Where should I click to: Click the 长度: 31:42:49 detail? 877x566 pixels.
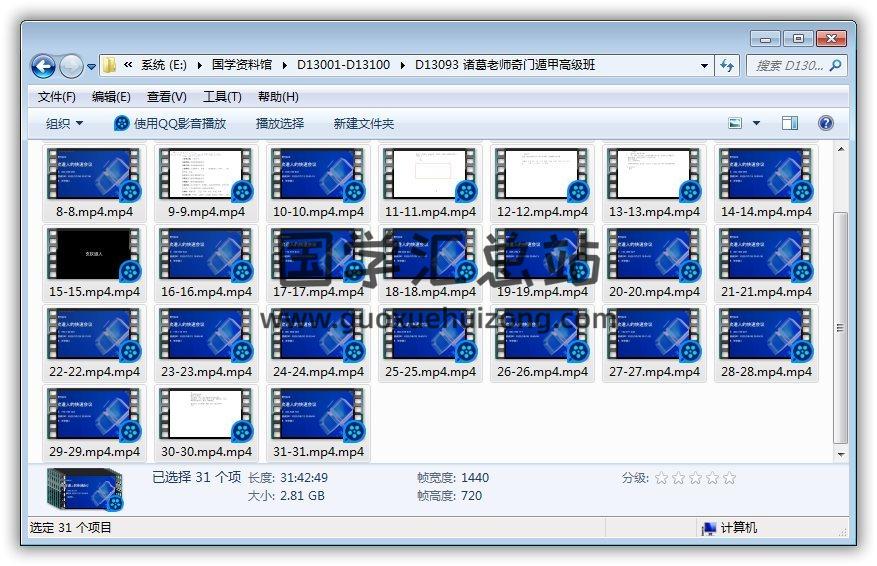[288, 478]
